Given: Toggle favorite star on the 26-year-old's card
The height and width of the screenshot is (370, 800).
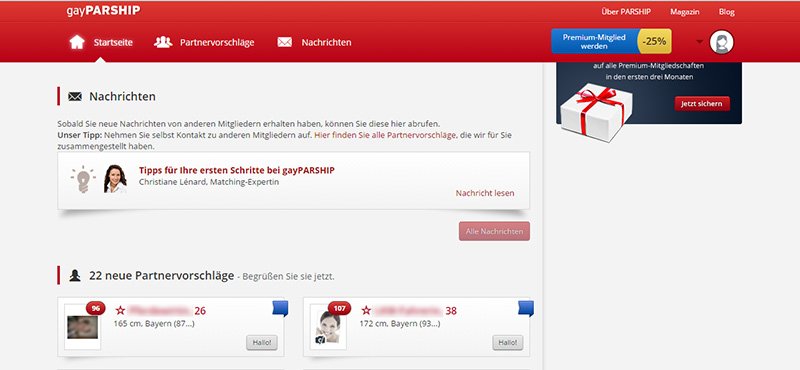Looking at the screenshot, I should [x=120, y=310].
